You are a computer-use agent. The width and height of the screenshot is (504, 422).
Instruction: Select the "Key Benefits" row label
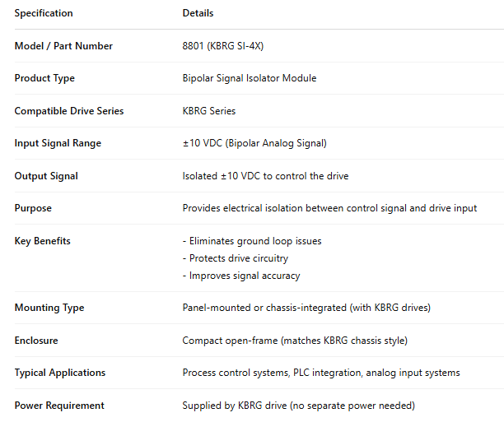(43, 241)
